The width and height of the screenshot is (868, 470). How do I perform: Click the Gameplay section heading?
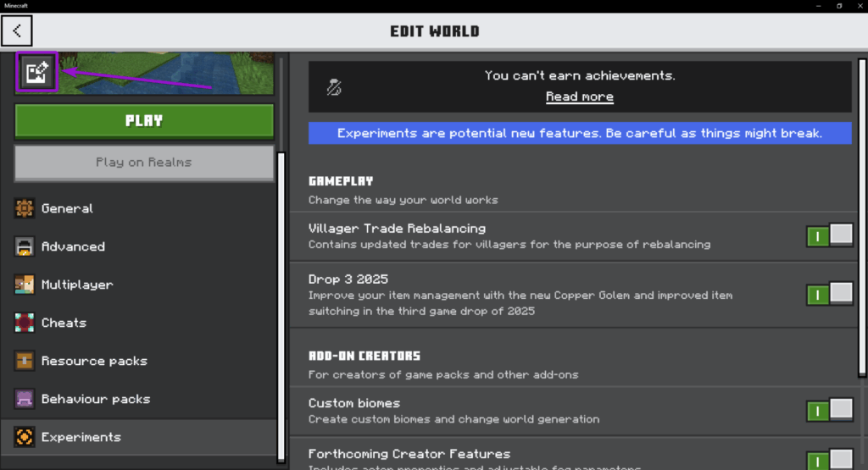click(341, 181)
